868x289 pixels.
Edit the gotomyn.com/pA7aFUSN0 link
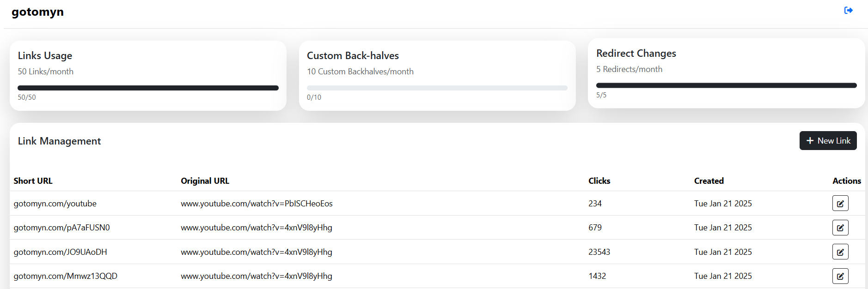tap(840, 228)
